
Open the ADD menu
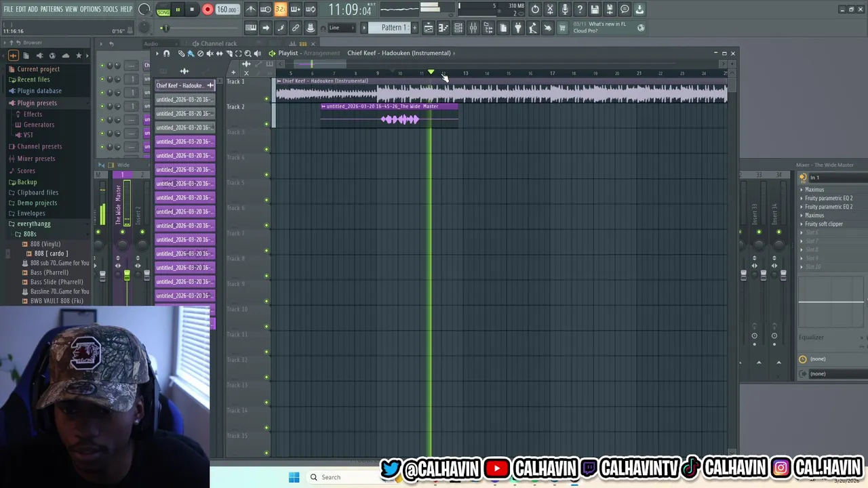[33, 9]
